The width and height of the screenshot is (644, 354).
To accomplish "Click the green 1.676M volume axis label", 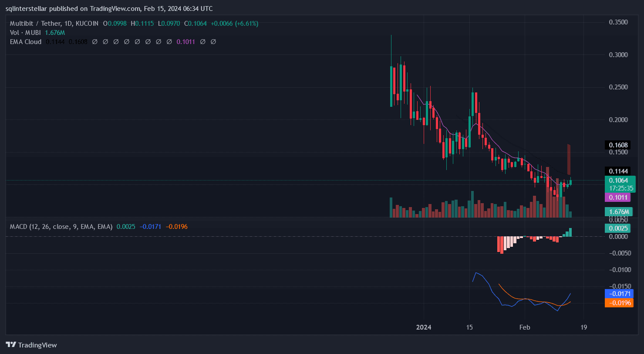I will pos(618,212).
